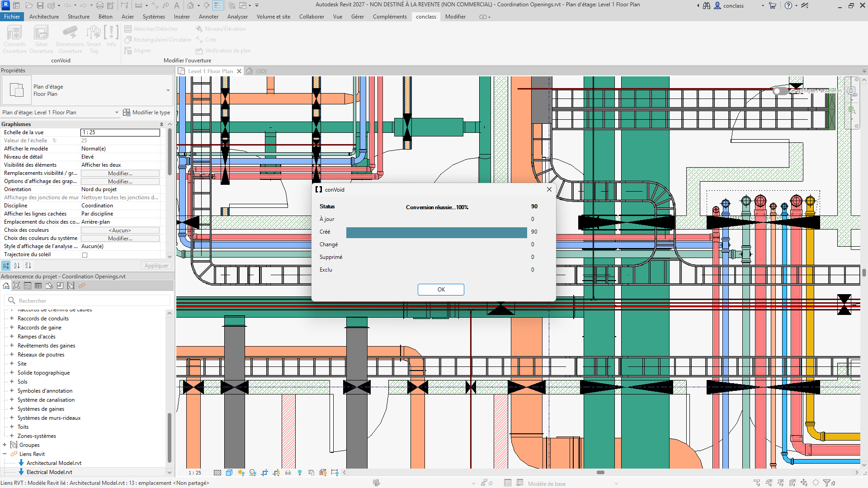Toggle the Trajectoire du soleil checkbox
This screenshot has width=868, height=488.
pos(85,255)
